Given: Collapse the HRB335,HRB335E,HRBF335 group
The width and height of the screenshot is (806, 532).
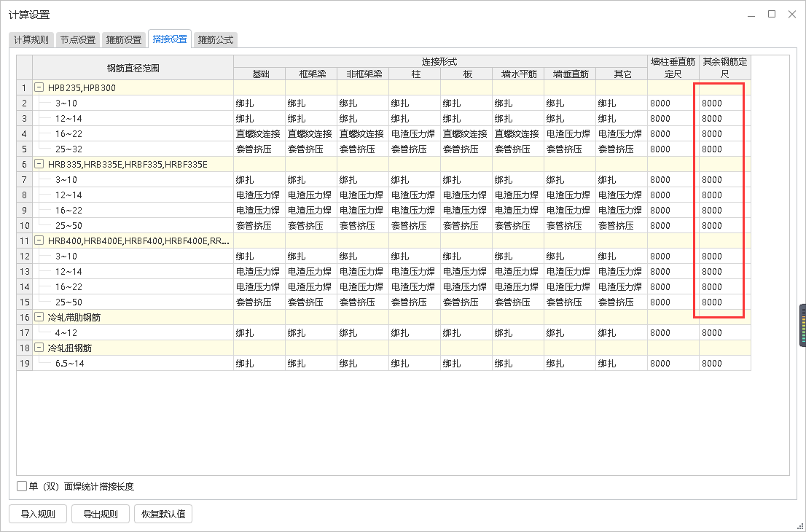Looking at the screenshot, I should click(39, 164).
